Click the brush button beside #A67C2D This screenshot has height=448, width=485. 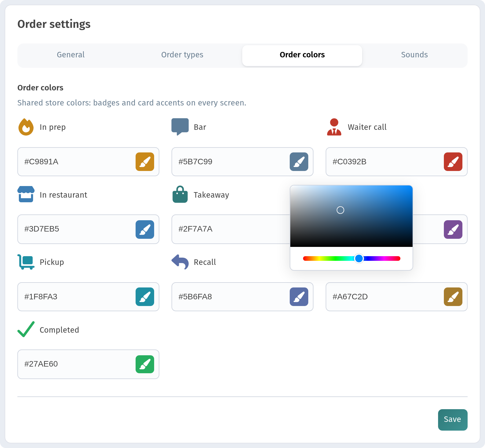tap(453, 297)
